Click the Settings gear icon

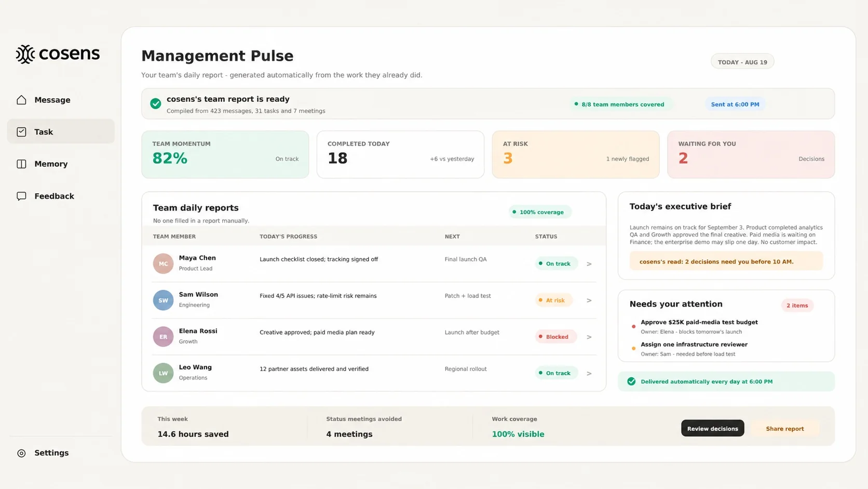[21, 453]
